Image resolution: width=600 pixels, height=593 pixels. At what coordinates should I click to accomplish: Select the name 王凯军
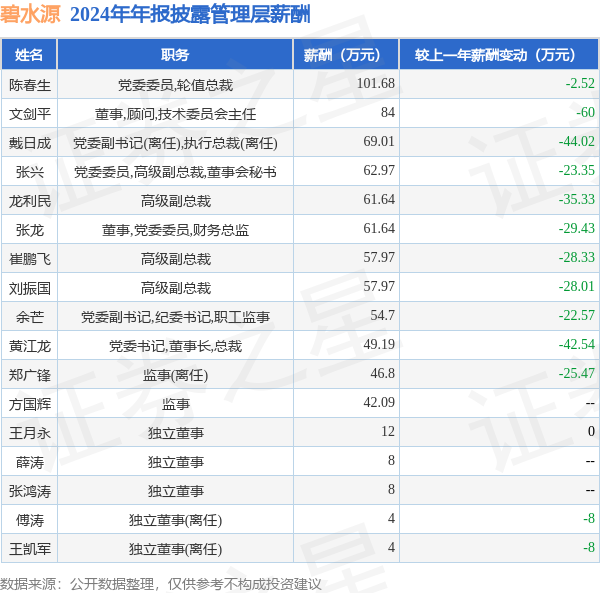[x=30, y=549]
